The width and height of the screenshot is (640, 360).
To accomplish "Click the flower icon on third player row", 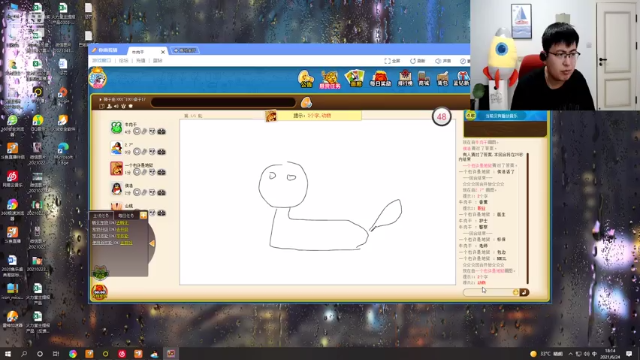I will coord(137,172).
